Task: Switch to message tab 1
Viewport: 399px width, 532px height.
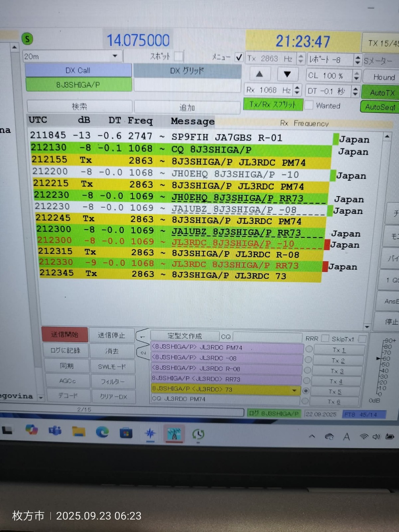Action: 142,336
